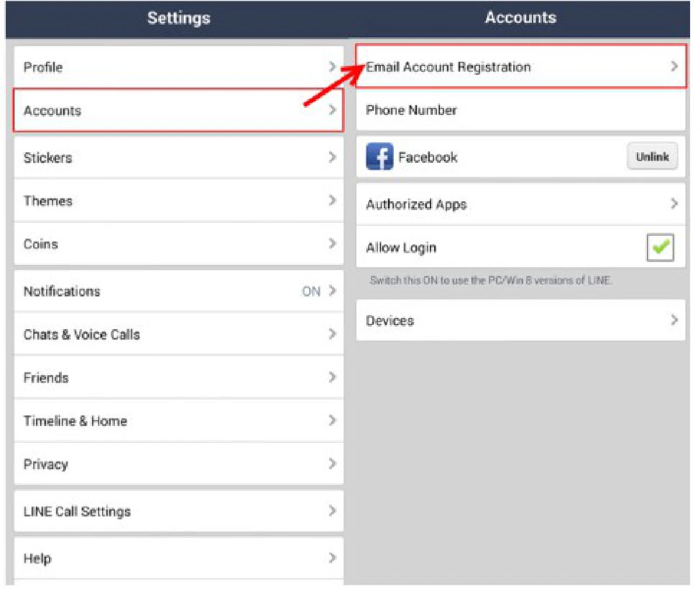The height and width of the screenshot is (594, 700).
Task: Go to Chats & Voice Calls
Action: click(x=178, y=334)
